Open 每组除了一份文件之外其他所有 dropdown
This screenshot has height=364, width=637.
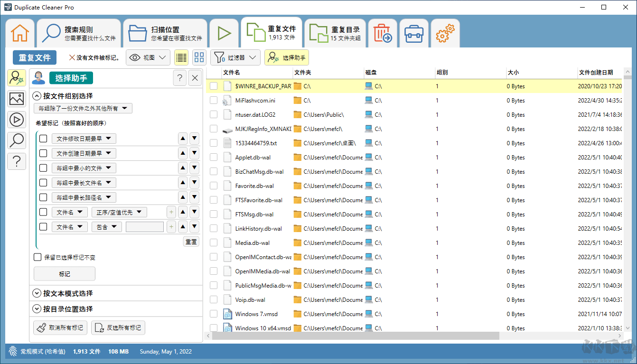point(83,108)
